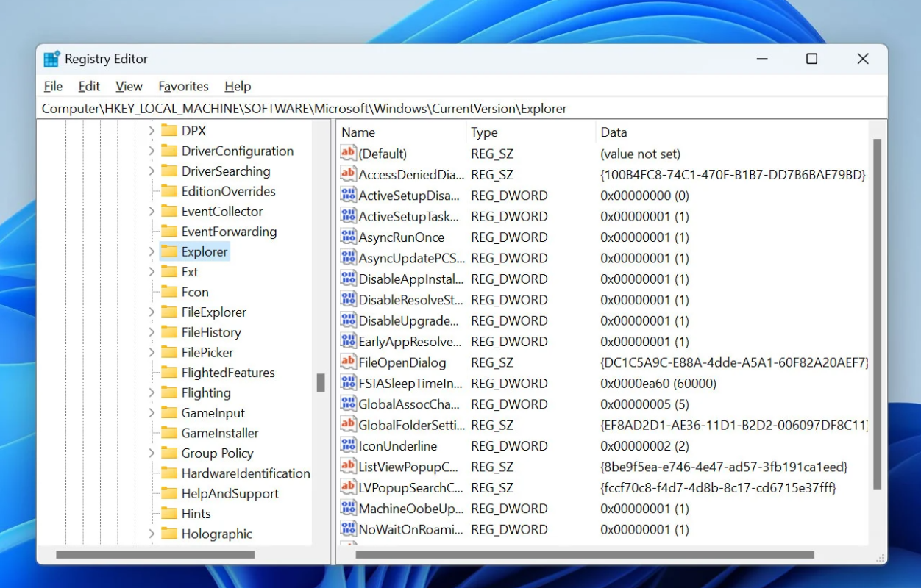
Task: Select the EarlyAppResolve... DWORD icon
Action: (x=348, y=341)
